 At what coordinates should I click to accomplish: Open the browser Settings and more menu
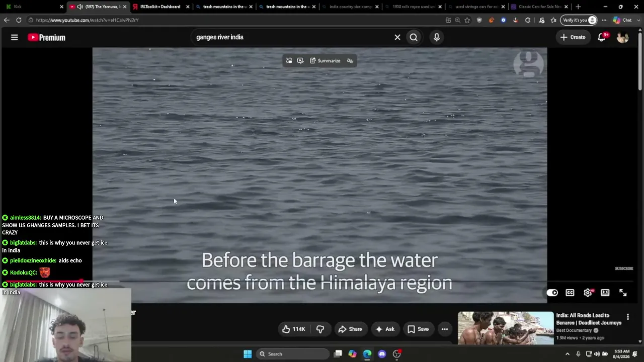(604, 20)
